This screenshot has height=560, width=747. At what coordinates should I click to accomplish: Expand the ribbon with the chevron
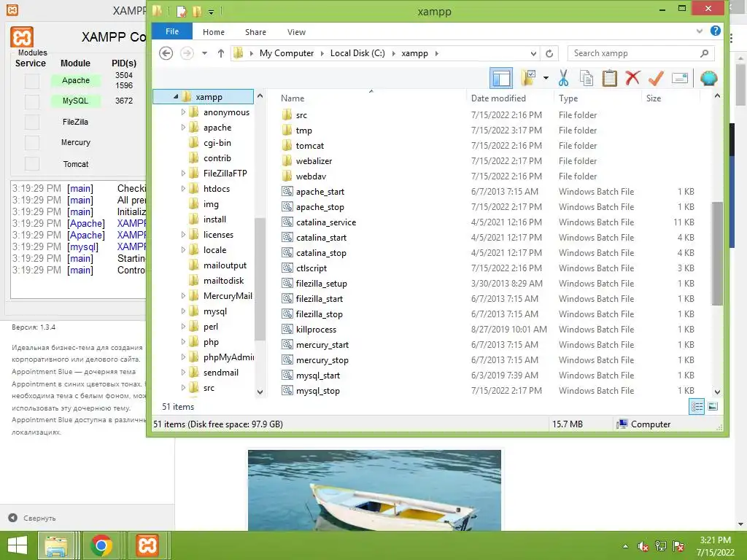700,31
